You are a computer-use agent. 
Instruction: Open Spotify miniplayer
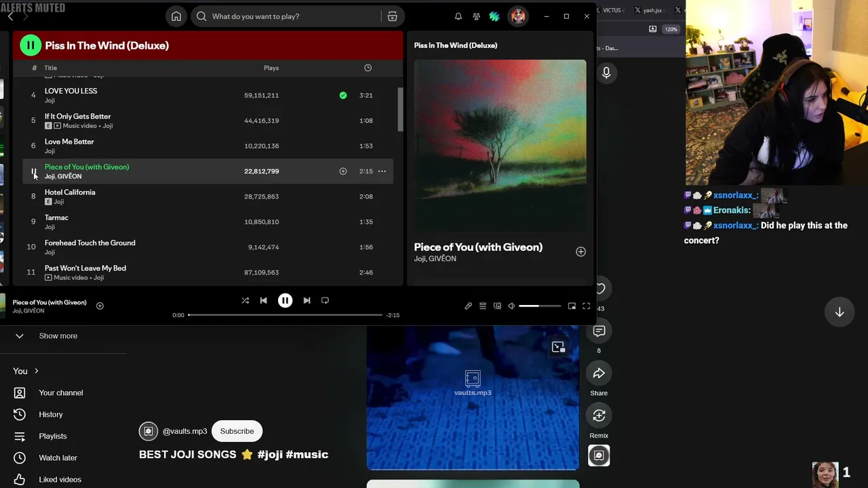coord(572,306)
